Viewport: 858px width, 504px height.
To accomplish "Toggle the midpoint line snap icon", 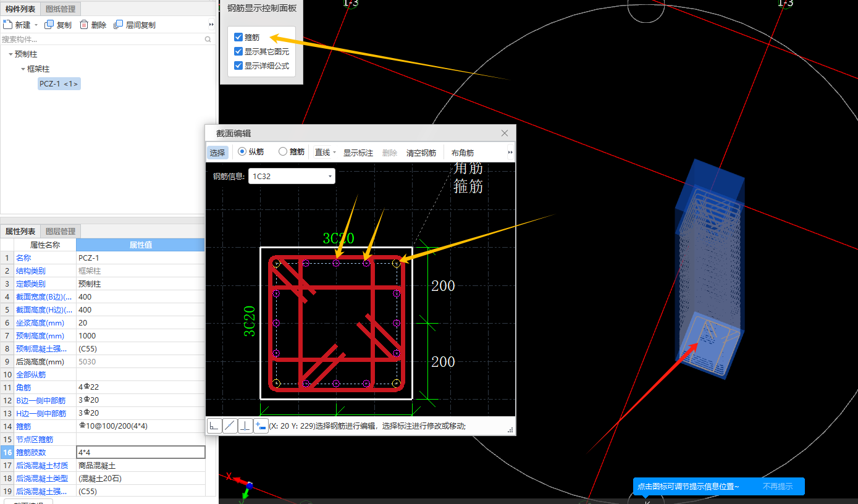I will click(x=230, y=426).
